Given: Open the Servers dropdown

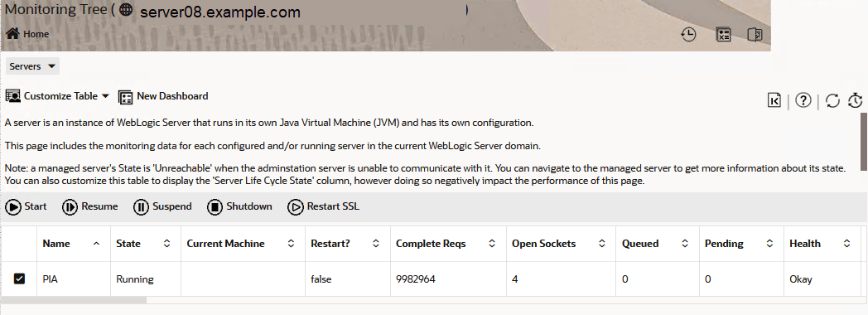Looking at the screenshot, I should (x=32, y=66).
